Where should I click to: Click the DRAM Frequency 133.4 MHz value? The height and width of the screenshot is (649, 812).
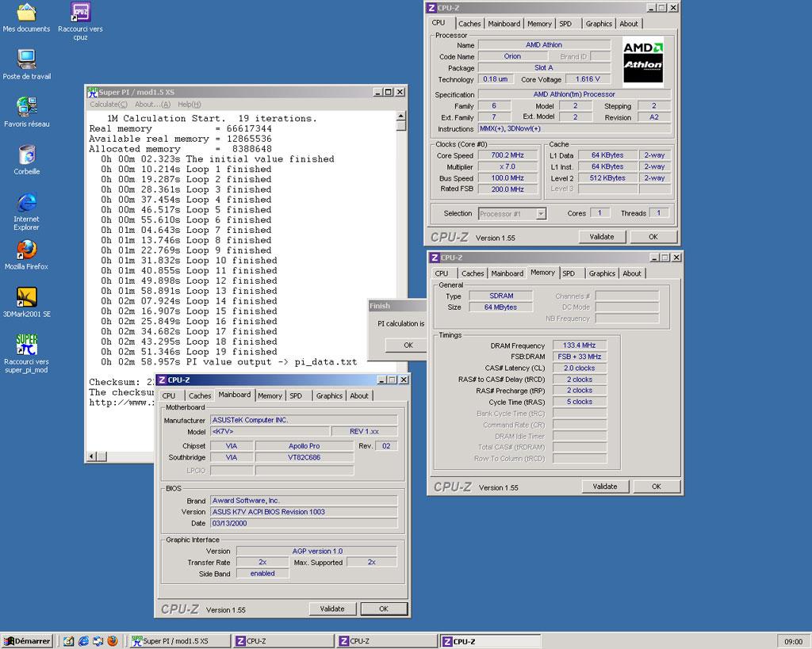pyautogui.click(x=579, y=345)
